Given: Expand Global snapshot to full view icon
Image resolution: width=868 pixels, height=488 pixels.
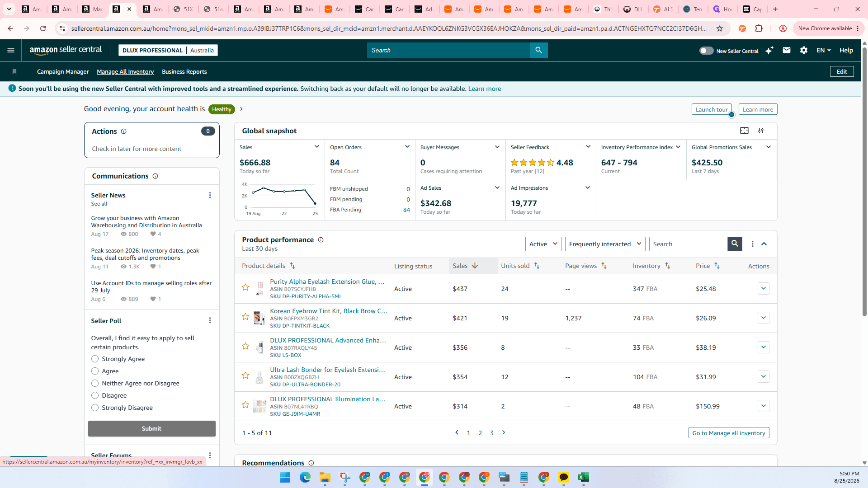Looking at the screenshot, I should [x=744, y=131].
